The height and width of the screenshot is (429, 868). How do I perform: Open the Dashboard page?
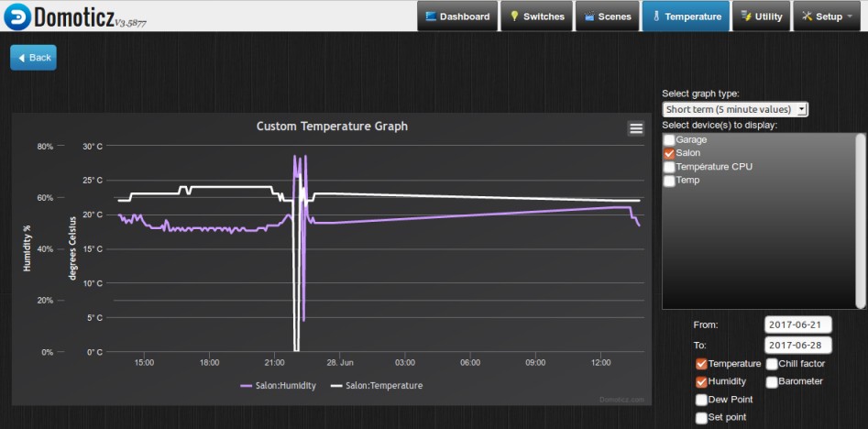pos(457,16)
